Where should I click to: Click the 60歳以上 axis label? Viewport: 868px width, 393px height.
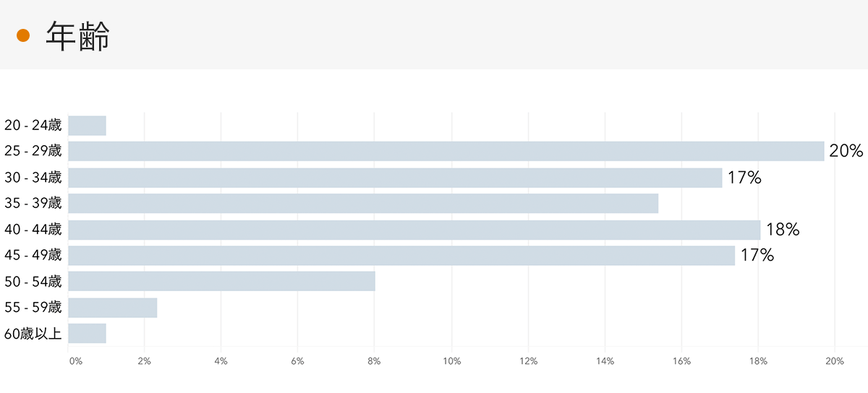click(x=33, y=334)
